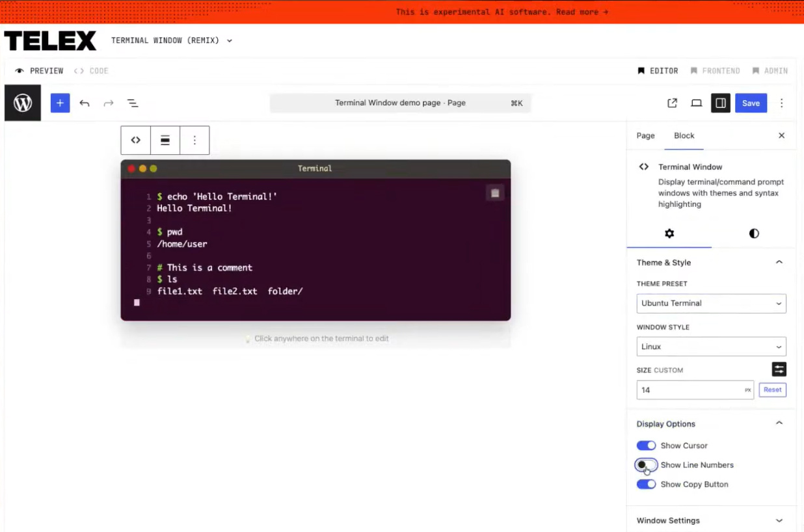Turn off the Show Copy Button toggle
Image resolution: width=804 pixels, height=532 pixels.
click(646, 484)
